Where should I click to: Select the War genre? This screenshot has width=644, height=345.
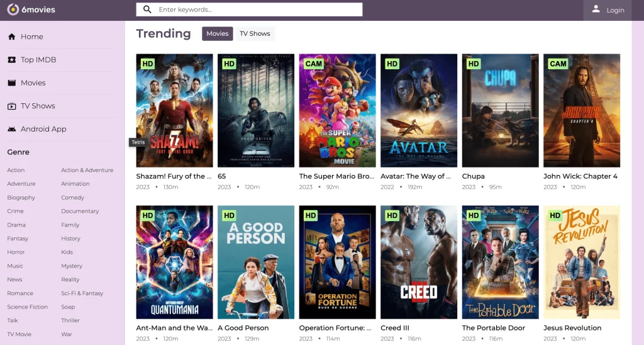[67, 334]
